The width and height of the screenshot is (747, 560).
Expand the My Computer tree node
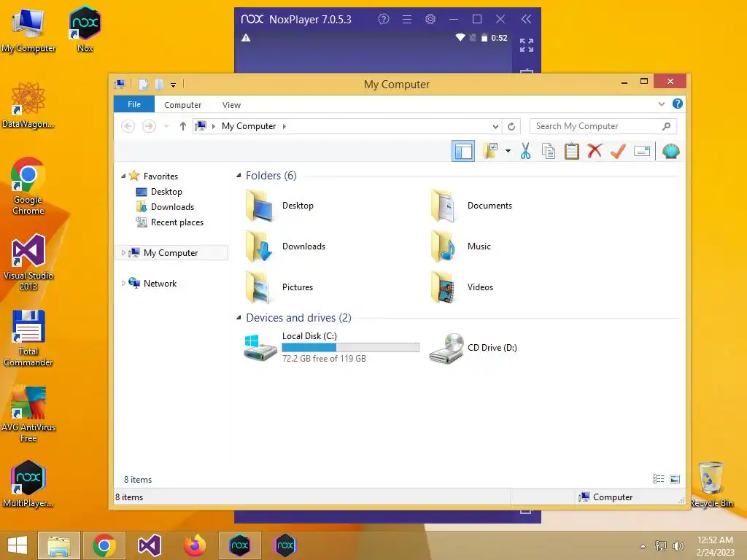click(123, 253)
